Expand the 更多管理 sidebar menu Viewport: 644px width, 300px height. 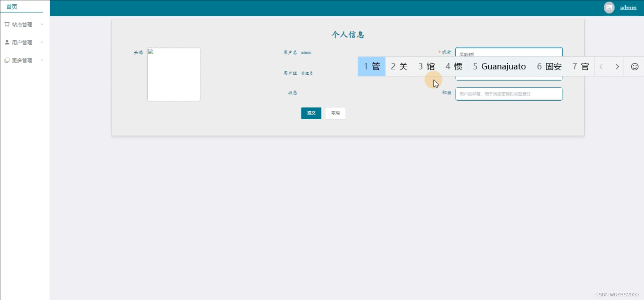(x=25, y=60)
